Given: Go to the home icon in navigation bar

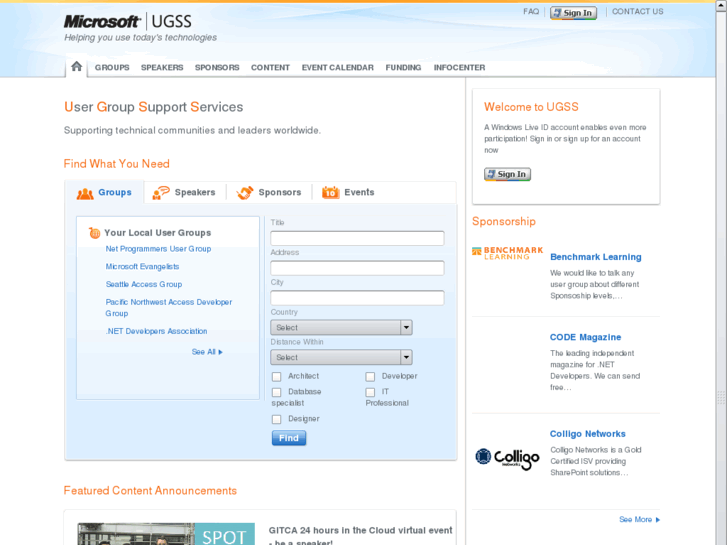Looking at the screenshot, I should click(77, 67).
